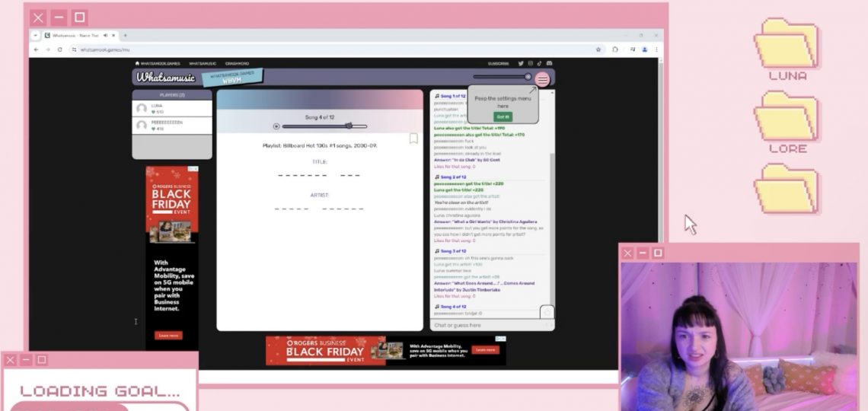The height and width of the screenshot is (411, 868).
Task: Mute the tab using speaker icon
Action: pyautogui.click(x=104, y=35)
